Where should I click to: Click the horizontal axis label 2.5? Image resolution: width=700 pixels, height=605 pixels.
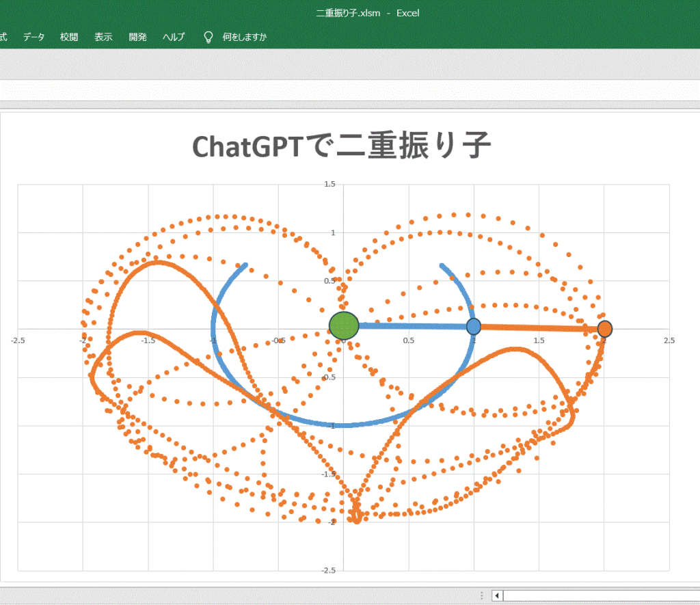(669, 340)
